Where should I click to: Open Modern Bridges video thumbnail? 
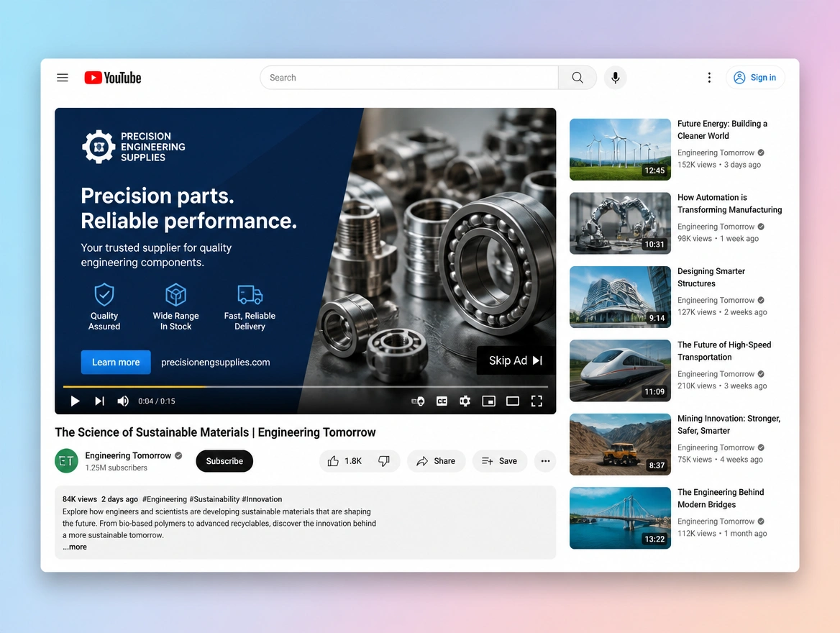620,518
